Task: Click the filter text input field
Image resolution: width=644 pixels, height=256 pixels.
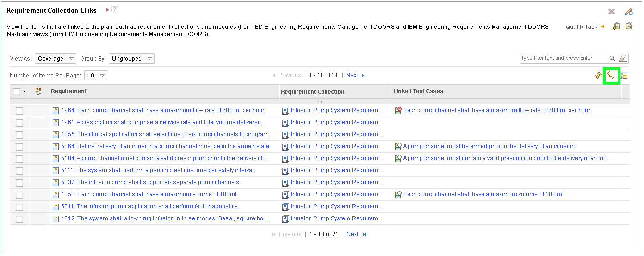Action: 564,58
